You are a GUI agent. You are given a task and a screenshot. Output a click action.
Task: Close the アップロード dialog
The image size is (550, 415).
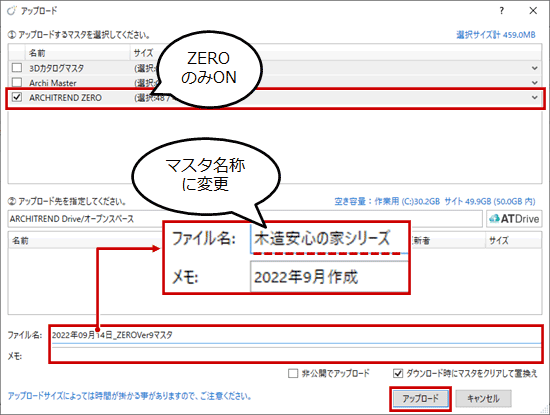[x=533, y=11]
